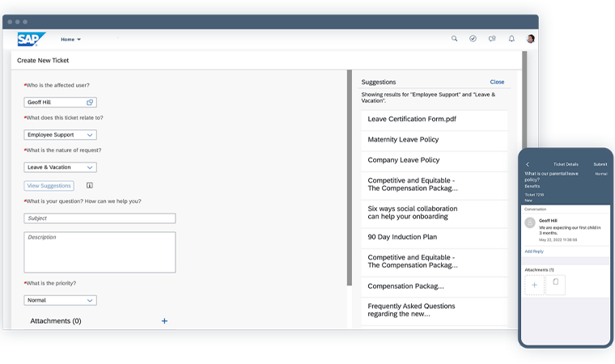Add attachment with plus icon in form

164,321
